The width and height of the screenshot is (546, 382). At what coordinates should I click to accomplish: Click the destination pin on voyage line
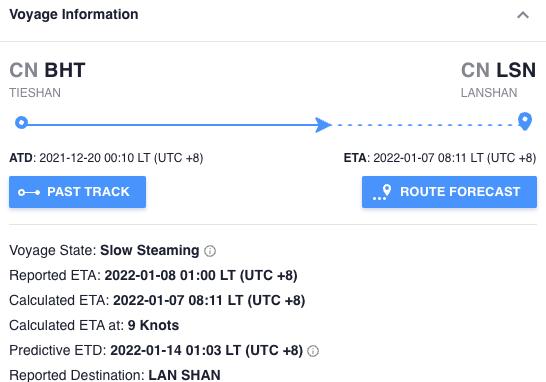click(525, 121)
